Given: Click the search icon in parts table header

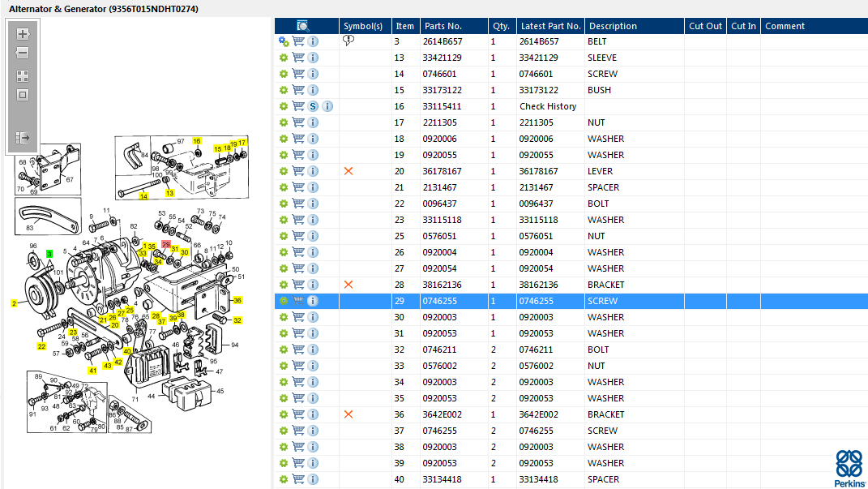Looking at the screenshot, I should (x=303, y=26).
